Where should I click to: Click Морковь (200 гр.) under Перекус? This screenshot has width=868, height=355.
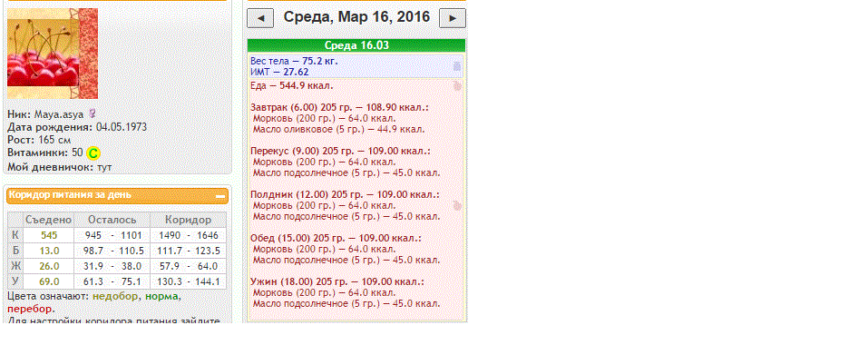coord(324,162)
